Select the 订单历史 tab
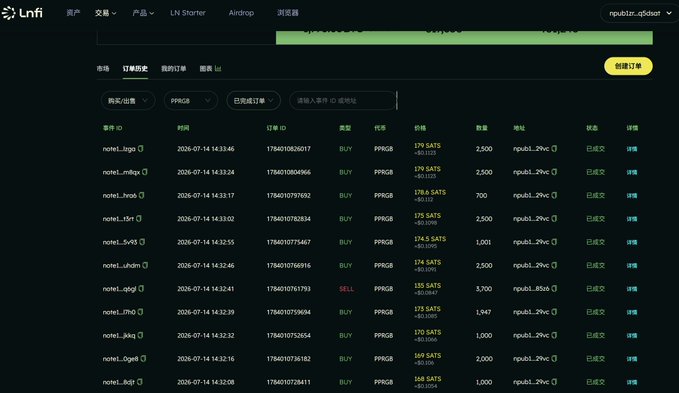 coord(135,68)
